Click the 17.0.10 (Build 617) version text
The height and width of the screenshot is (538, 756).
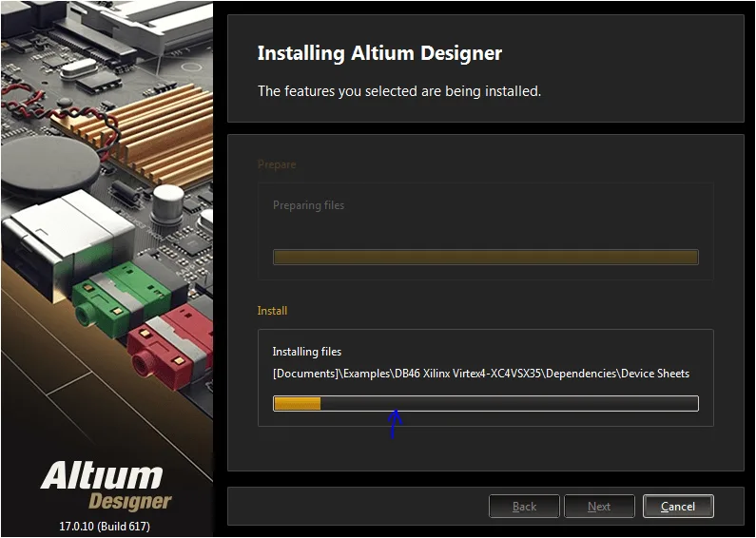[x=105, y=526]
